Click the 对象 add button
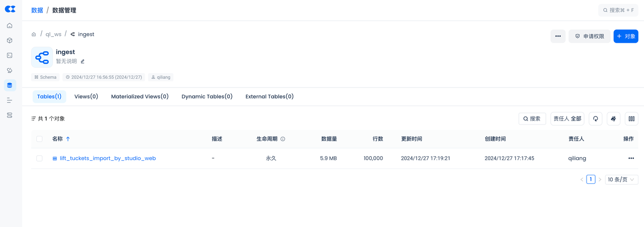Image resolution: width=644 pixels, height=227 pixels. point(626,36)
